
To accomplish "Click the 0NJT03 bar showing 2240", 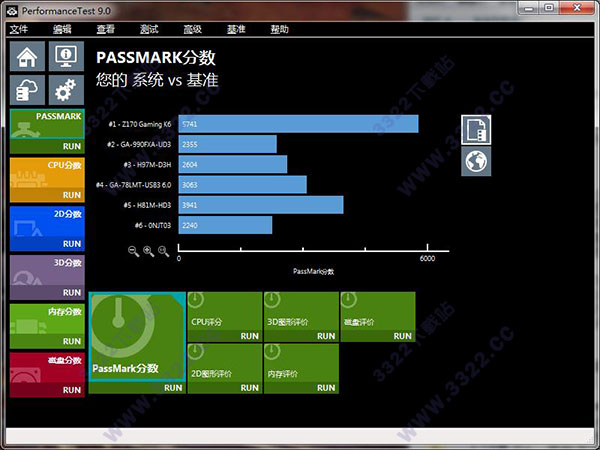I will click(225, 225).
